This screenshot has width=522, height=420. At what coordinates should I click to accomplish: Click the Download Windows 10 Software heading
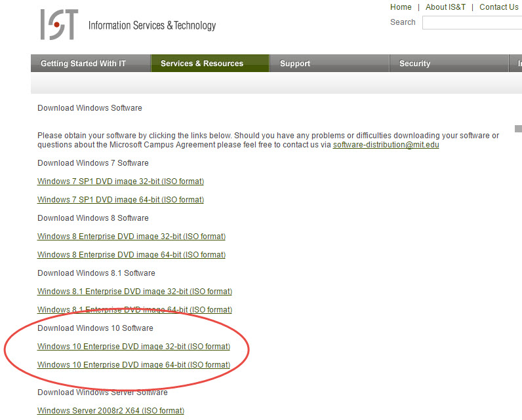[x=95, y=328]
